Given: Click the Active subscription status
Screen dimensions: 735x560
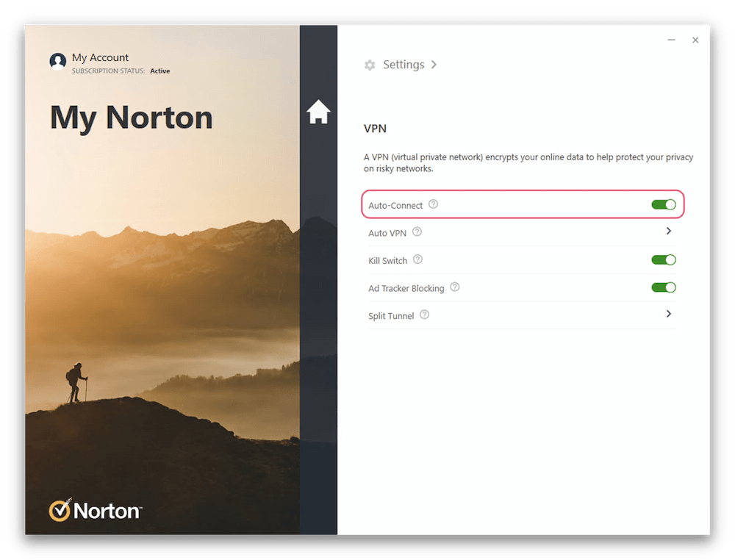Looking at the screenshot, I should pyautogui.click(x=159, y=71).
